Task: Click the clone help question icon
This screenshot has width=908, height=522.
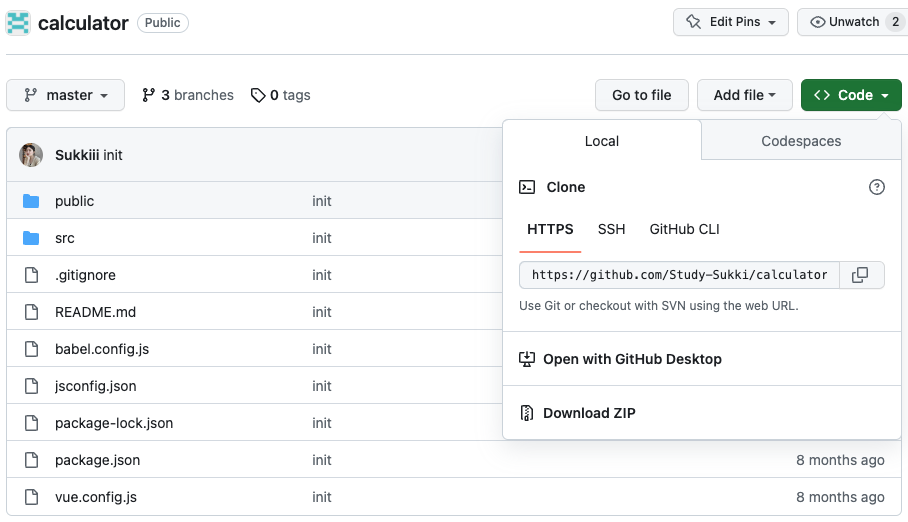Action: coord(877,187)
